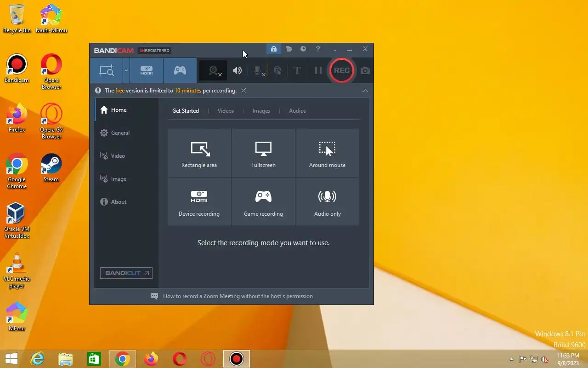
Task: Open Zoom Meeting recording tip link
Action: point(238,296)
